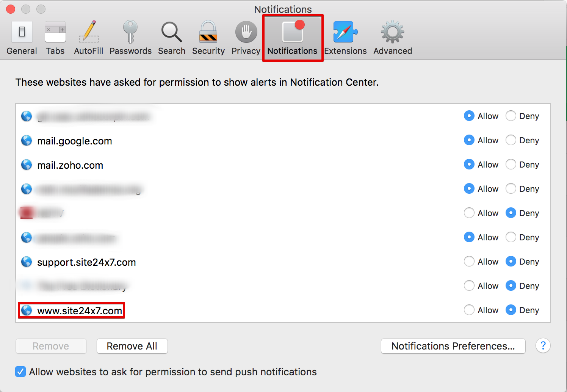Screen dimensions: 567x392
Task: Set mail.zoho.com to Deny
Action: (x=511, y=165)
